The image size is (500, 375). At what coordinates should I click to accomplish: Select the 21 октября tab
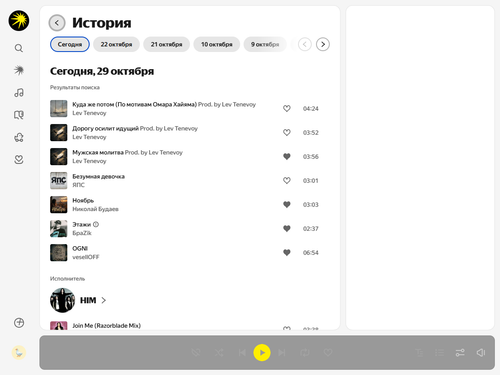click(166, 44)
